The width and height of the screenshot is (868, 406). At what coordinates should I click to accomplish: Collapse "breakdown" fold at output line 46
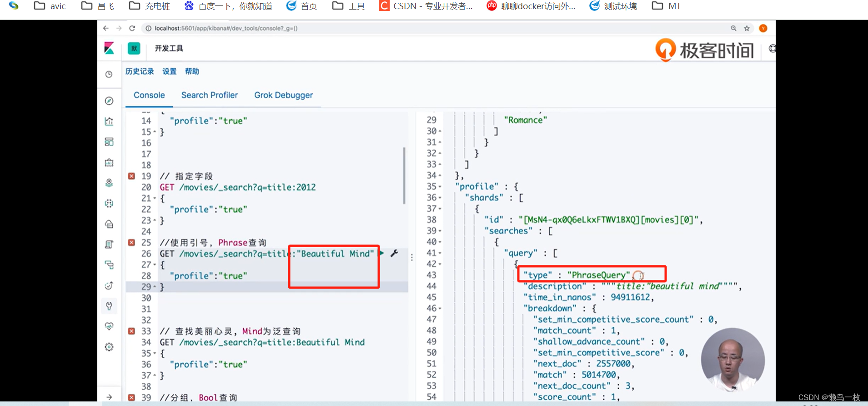440,308
